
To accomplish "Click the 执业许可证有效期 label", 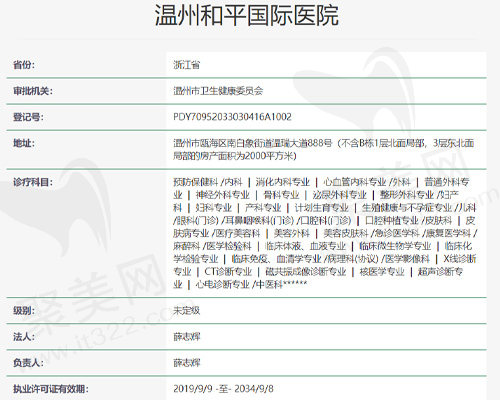I will 50,389.
